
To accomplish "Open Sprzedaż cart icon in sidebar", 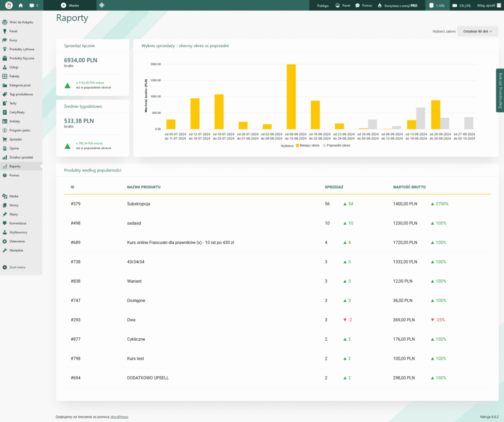I will tap(4, 139).
